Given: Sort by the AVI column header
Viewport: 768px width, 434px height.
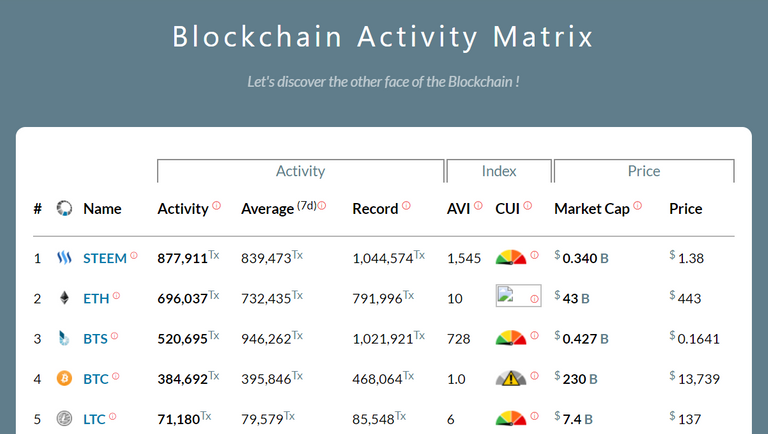Looking at the screenshot, I should 459,209.
